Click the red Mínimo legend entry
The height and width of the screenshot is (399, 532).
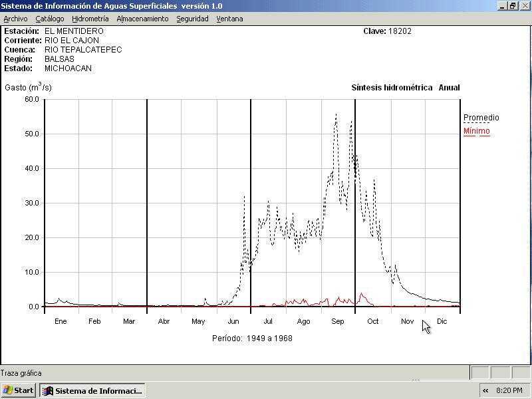pyautogui.click(x=476, y=131)
